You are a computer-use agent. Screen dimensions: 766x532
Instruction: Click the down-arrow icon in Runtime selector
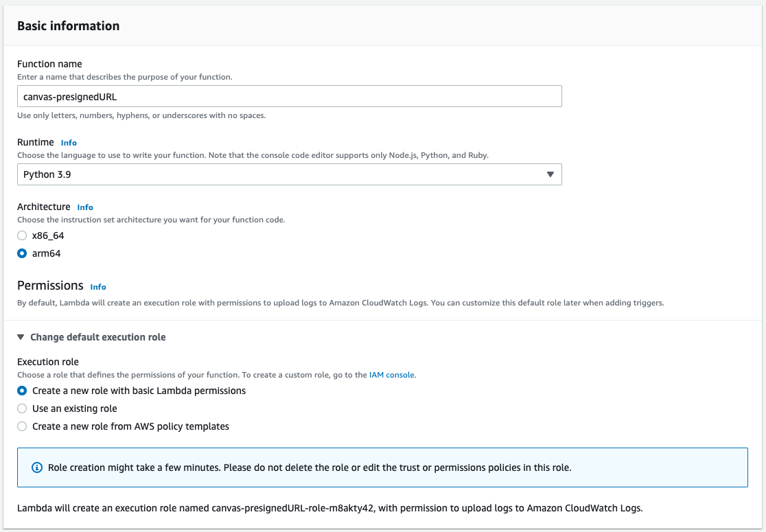[x=550, y=174]
